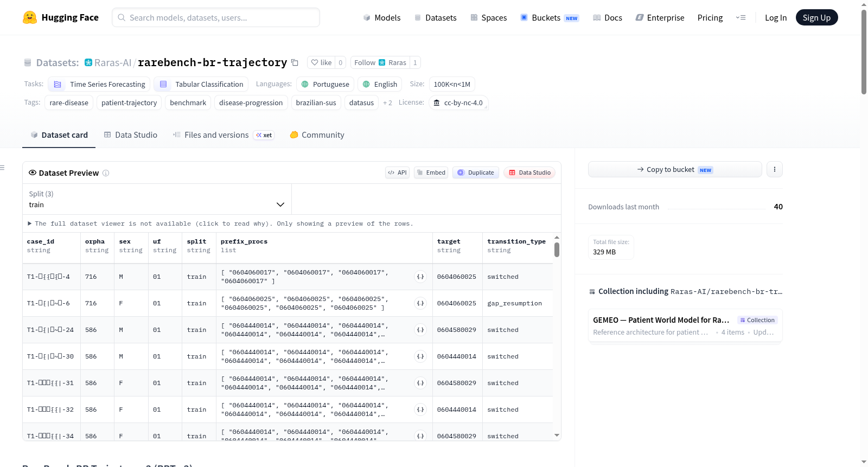The image size is (868, 467).
Task: Click the Hugging Face logo icon
Action: point(30,17)
